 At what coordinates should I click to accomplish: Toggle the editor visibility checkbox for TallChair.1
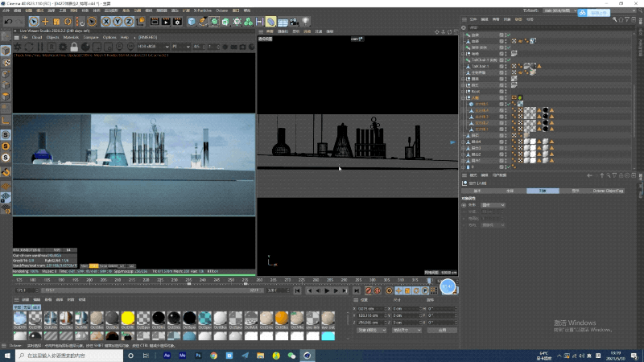click(x=502, y=66)
